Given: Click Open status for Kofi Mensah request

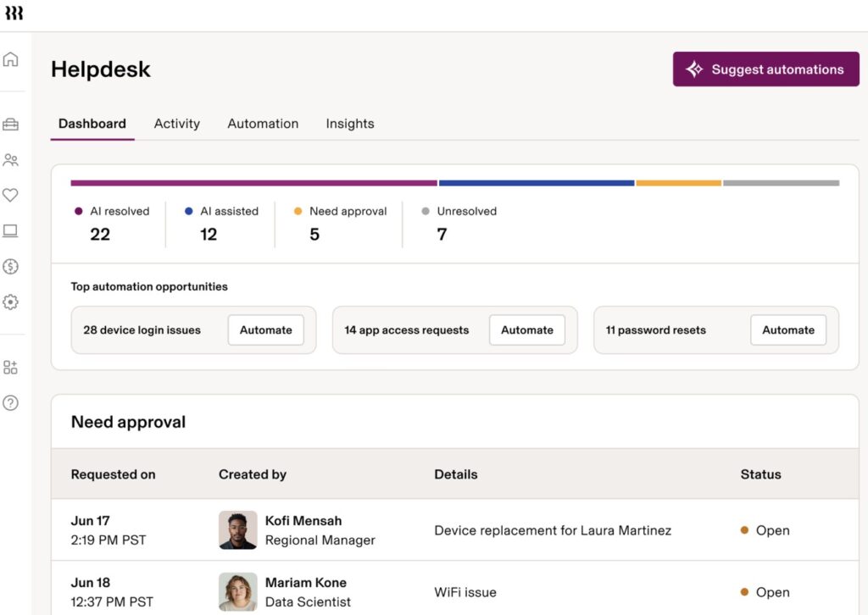Looking at the screenshot, I should (x=765, y=530).
